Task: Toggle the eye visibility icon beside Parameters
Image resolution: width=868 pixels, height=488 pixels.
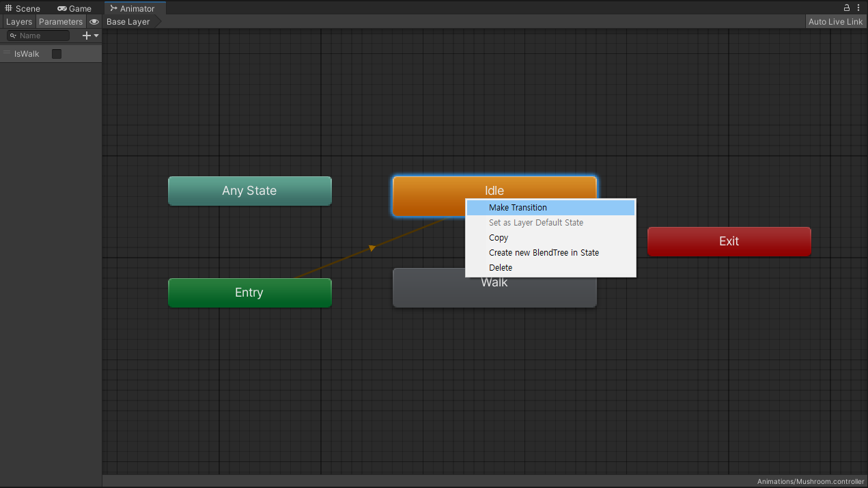Action: click(x=94, y=22)
